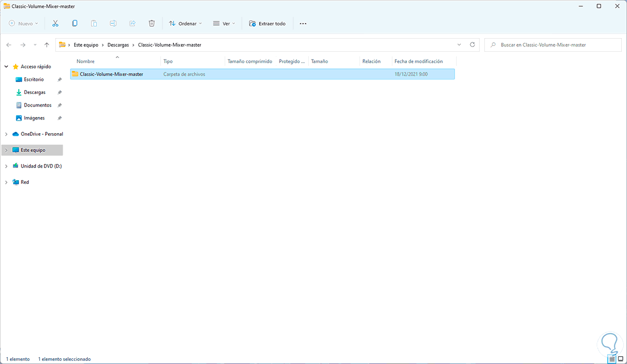Open the Nuevo menu button
Screen dimensions: 627x364
(24, 24)
